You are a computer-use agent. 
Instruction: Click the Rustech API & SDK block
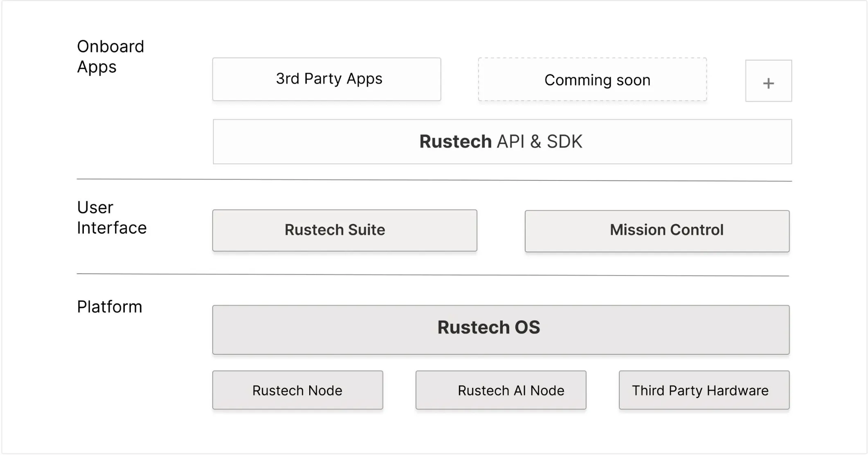[x=502, y=142]
